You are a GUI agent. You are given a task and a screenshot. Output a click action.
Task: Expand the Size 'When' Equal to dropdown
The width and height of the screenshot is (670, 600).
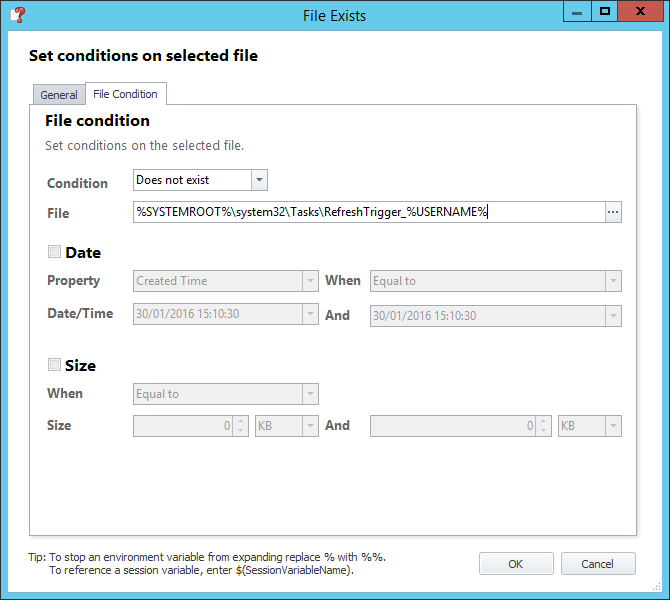point(310,394)
